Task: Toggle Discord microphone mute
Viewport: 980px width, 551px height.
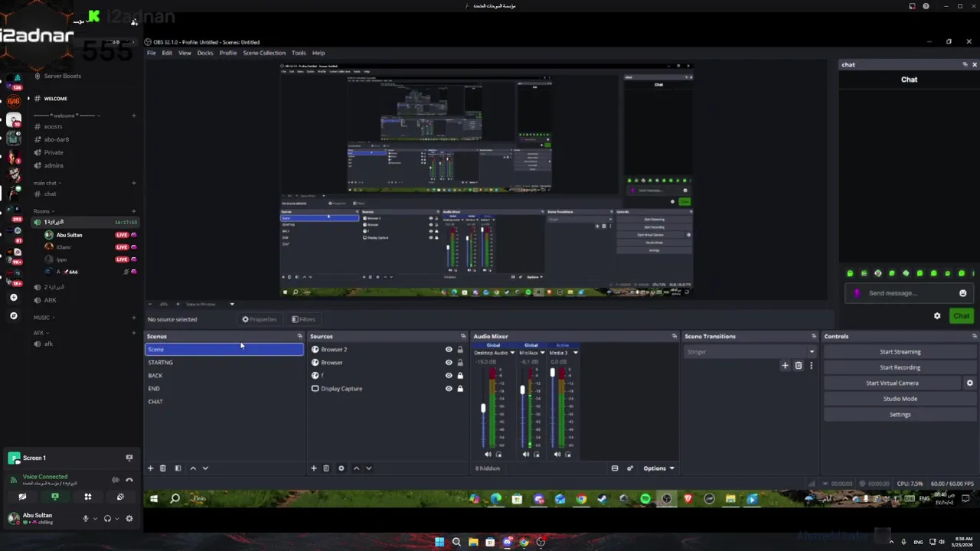Action: pyautogui.click(x=86, y=518)
